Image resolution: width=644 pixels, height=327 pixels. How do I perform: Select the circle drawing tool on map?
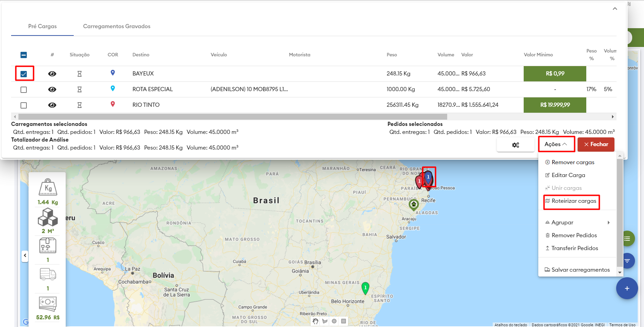[x=334, y=321]
